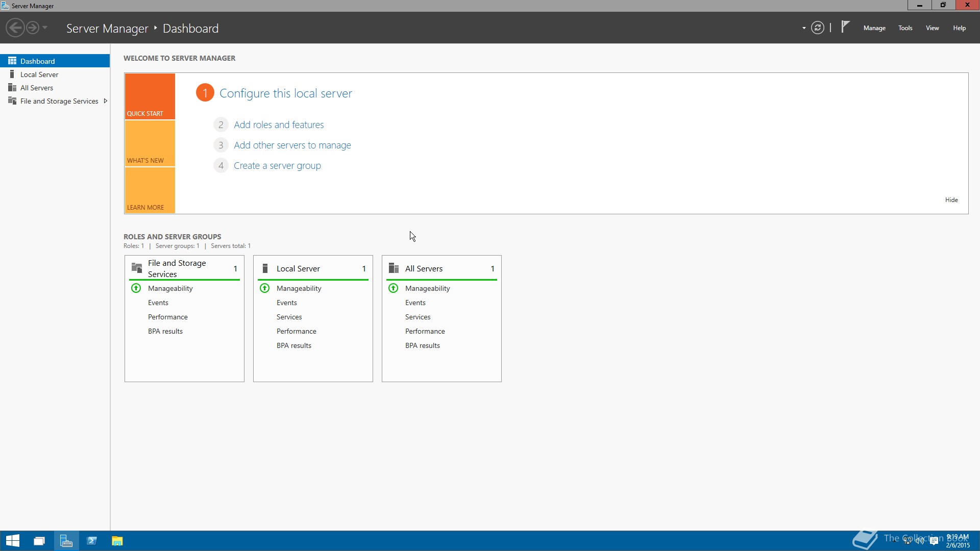Screen dimensions: 980x551
Task: Open the Help menu
Action: click(x=959, y=28)
